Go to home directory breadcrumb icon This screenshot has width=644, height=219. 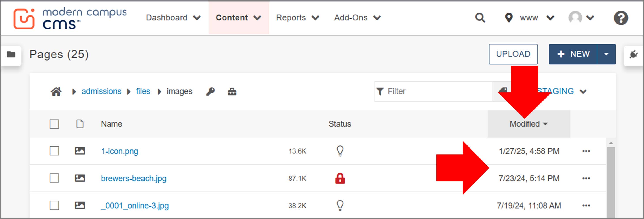56,91
